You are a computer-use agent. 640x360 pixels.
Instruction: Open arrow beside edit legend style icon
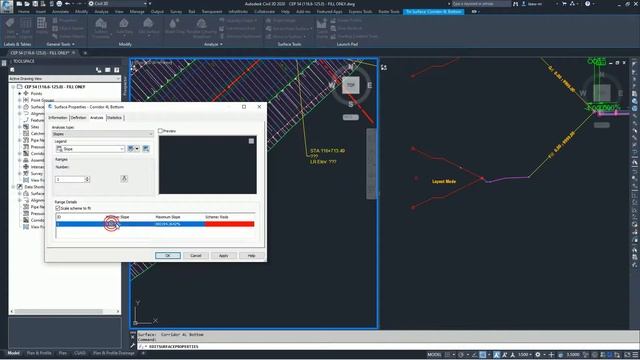[137, 149]
